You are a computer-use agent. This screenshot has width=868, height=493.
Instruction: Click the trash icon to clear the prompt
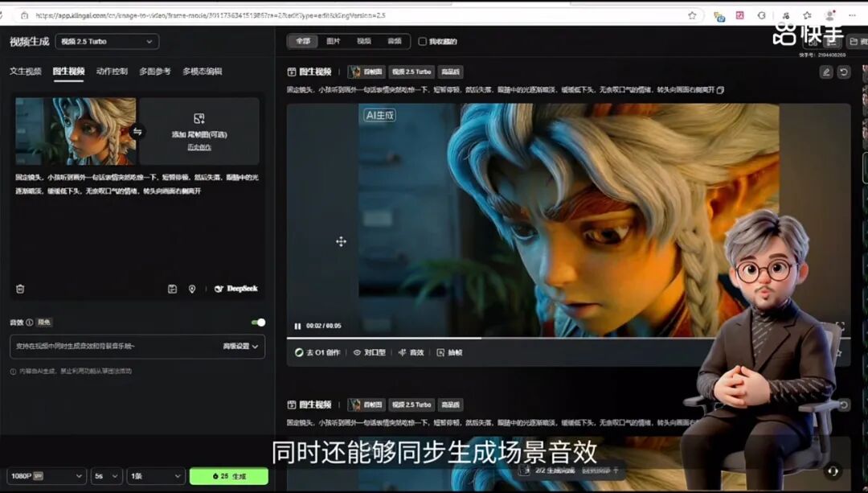tap(20, 288)
